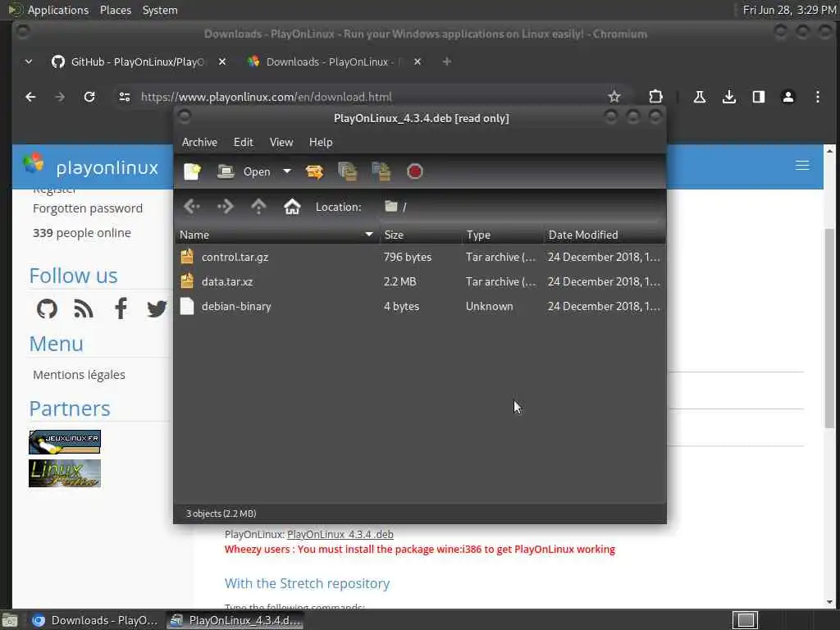The width and height of the screenshot is (840, 630).
Task: Select the control.tar.gz file row
Action: coord(420,257)
